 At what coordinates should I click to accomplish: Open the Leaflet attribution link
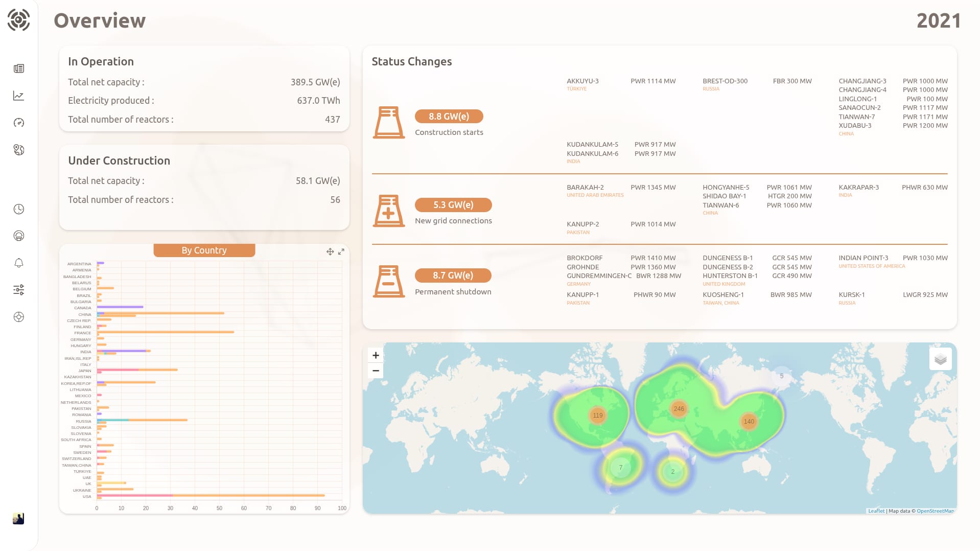point(876,511)
